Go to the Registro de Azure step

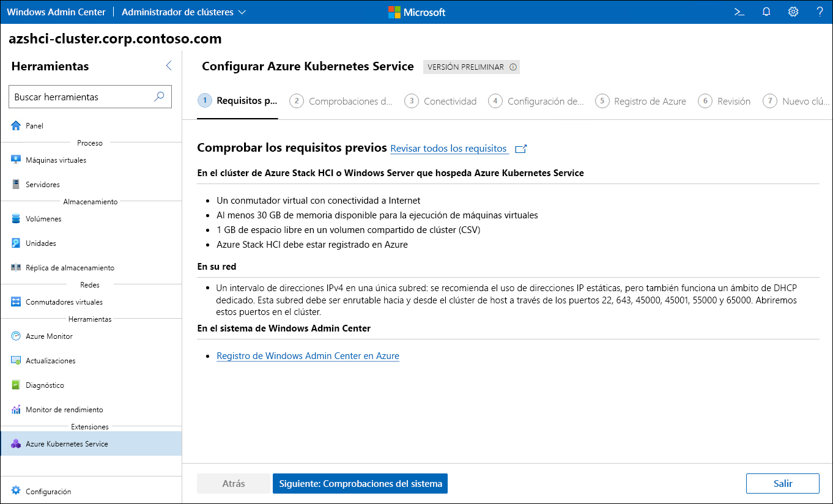click(641, 101)
